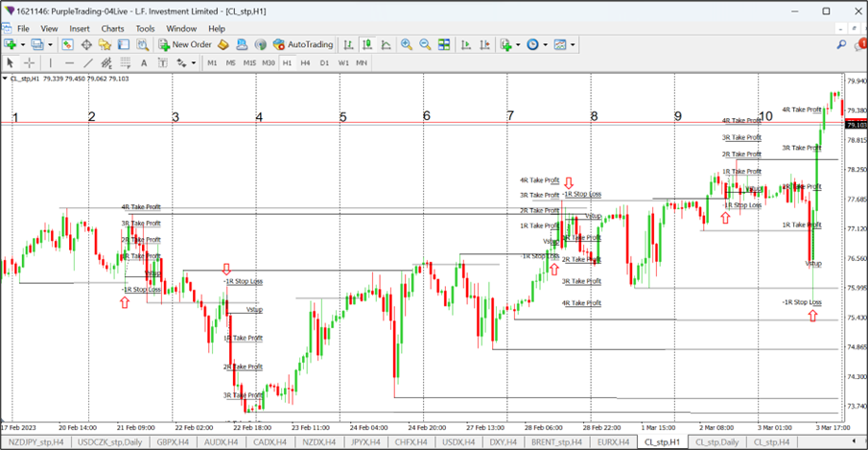Viewport: 868px width, 450px height.
Task: Switch timeframe to M1
Action: [x=212, y=63]
